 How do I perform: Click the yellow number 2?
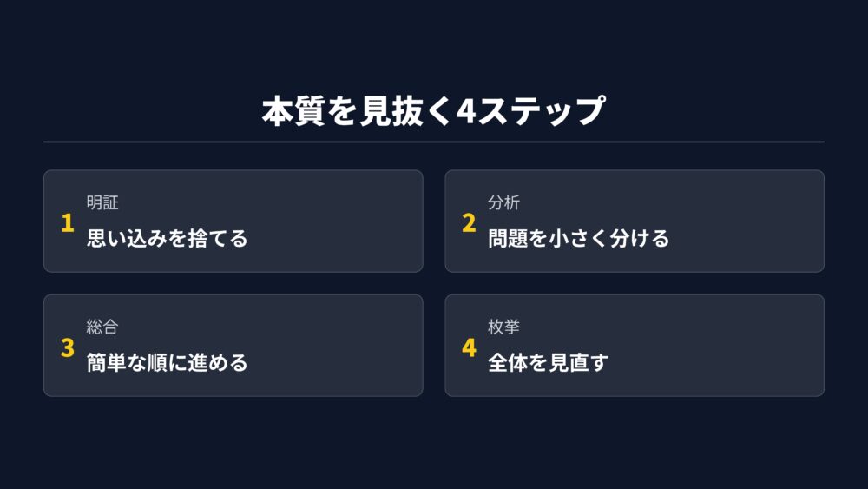pyautogui.click(x=469, y=222)
